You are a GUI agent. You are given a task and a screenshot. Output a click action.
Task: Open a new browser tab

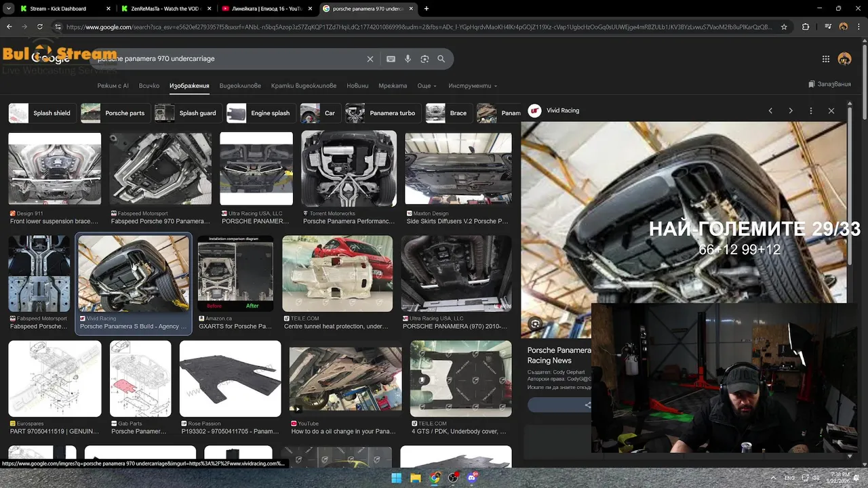(x=427, y=9)
